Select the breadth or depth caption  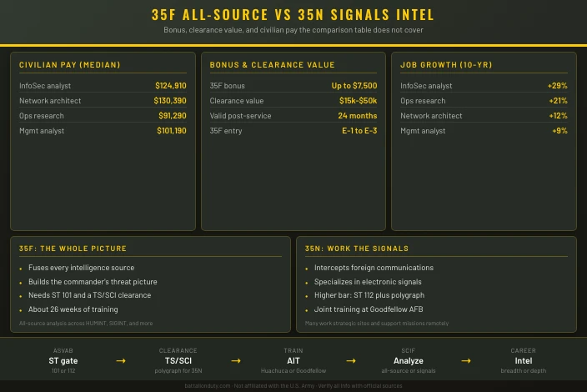[x=524, y=370]
